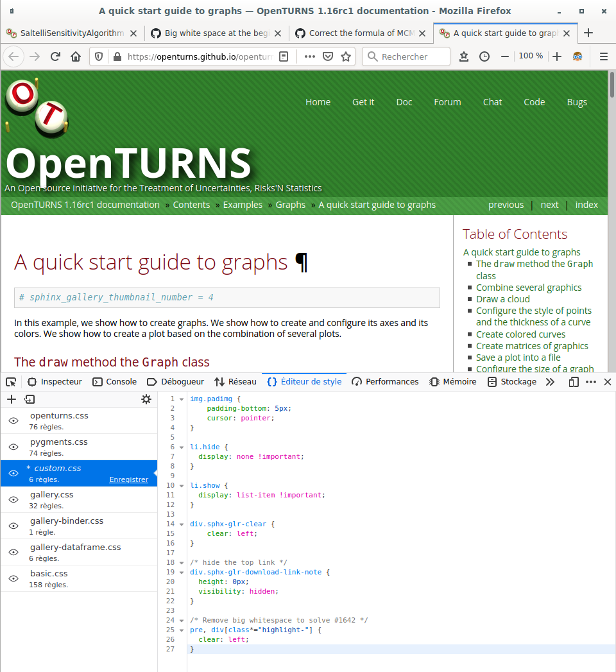Select the element picker tool in devtools
Viewport: 616px width, 672px height.
tap(10, 381)
